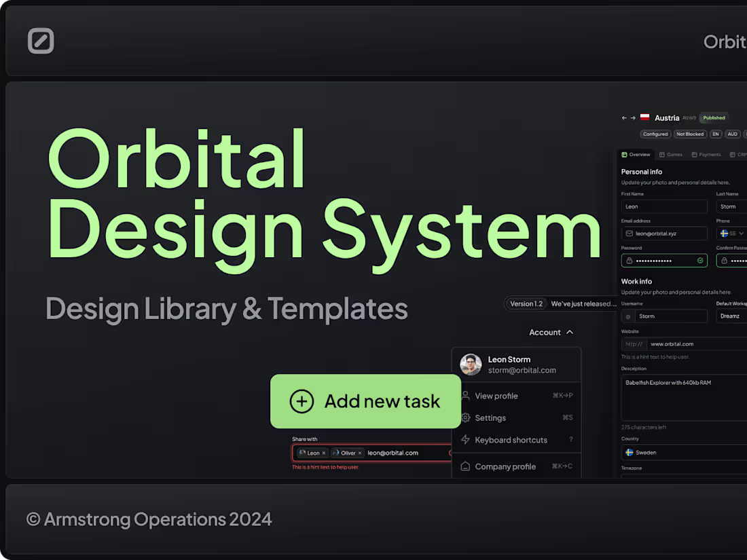Click the envelope icon in the email field
Image resolution: width=747 pixels, height=560 pixels.
[629, 234]
